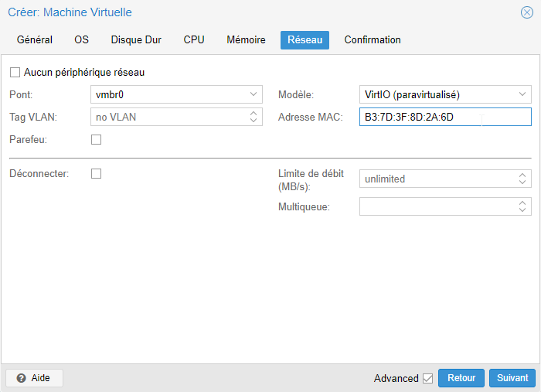Decrease Limite de débit spinner

pos(522,182)
